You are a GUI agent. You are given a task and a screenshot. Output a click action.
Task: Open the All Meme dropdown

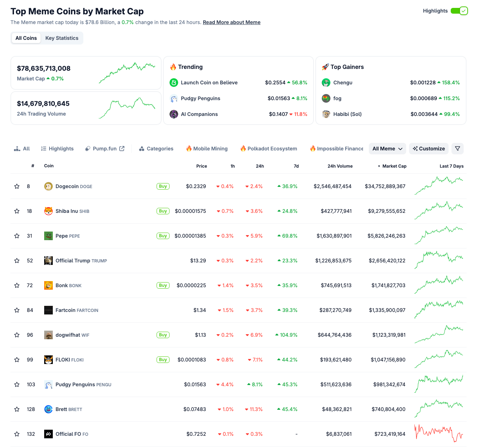[x=387, y=148]
